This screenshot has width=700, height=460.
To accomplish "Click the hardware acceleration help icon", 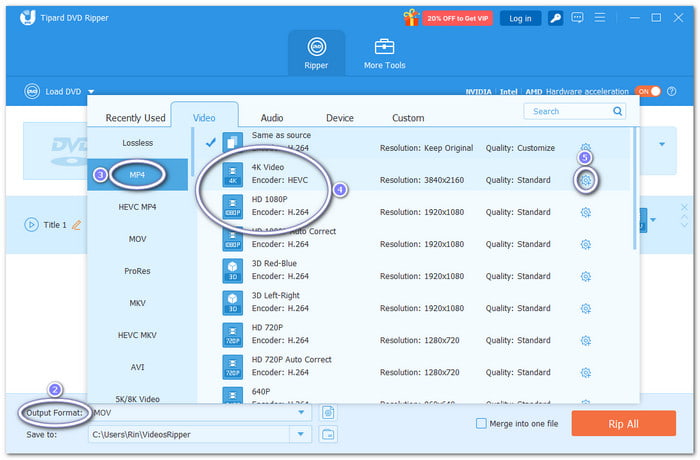I will click(x=671, y=92).
